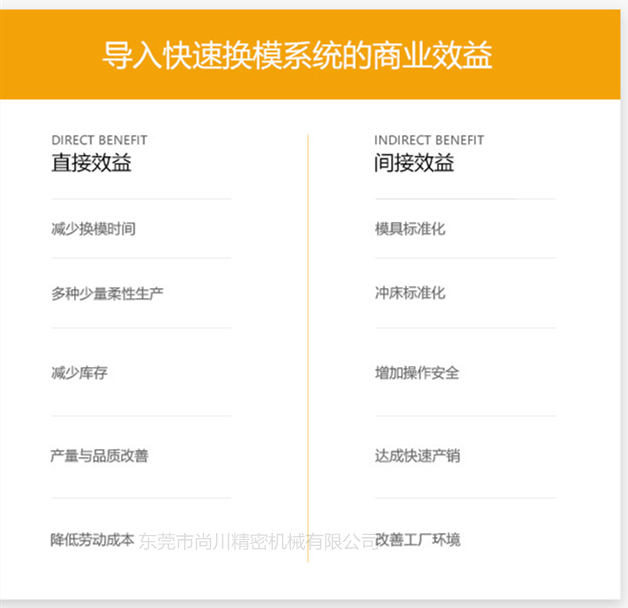Click the INDIRECT BENEFIT label
The height and width of the screenshot is (608, 628).
(x=429, y=140)
